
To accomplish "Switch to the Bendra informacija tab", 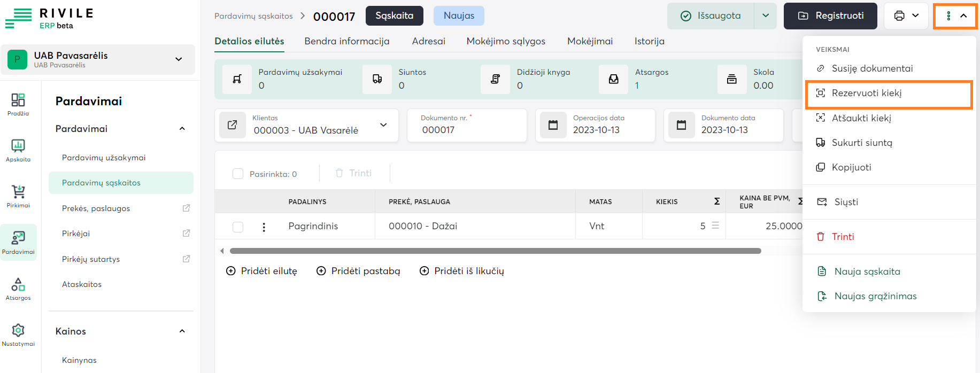I will [346, 41].
